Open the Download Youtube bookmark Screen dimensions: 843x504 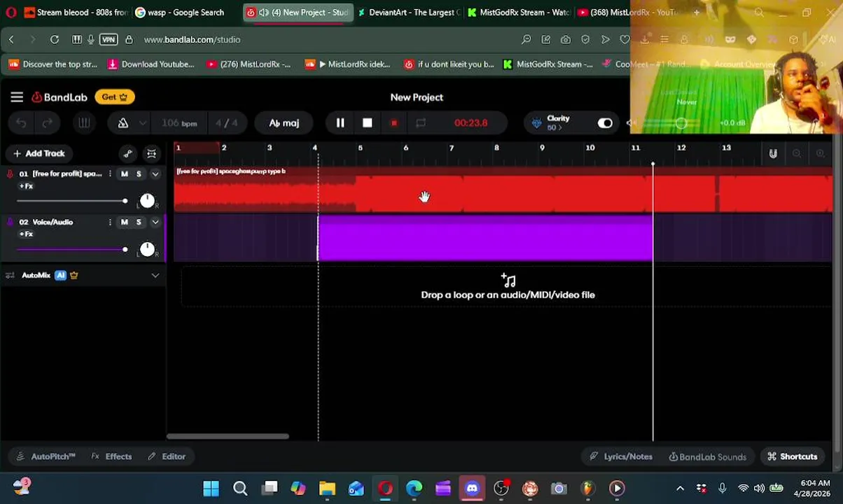[x=151, y=64]
